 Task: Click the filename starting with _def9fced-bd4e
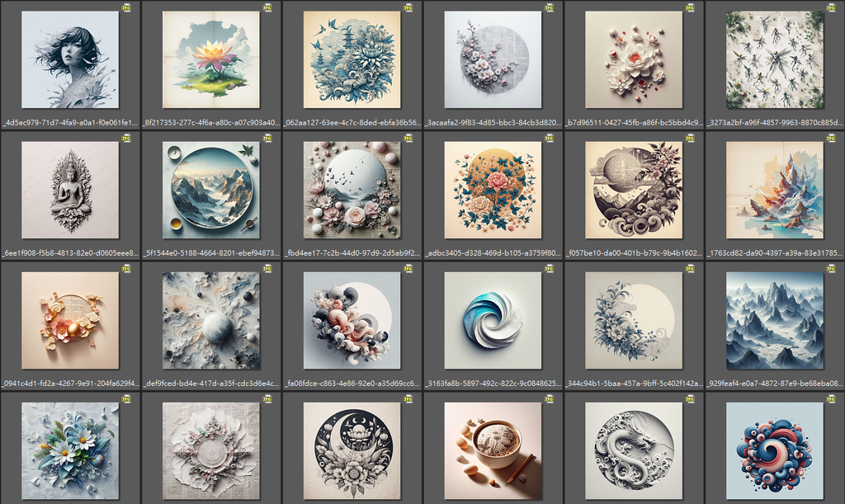[211, 384]
